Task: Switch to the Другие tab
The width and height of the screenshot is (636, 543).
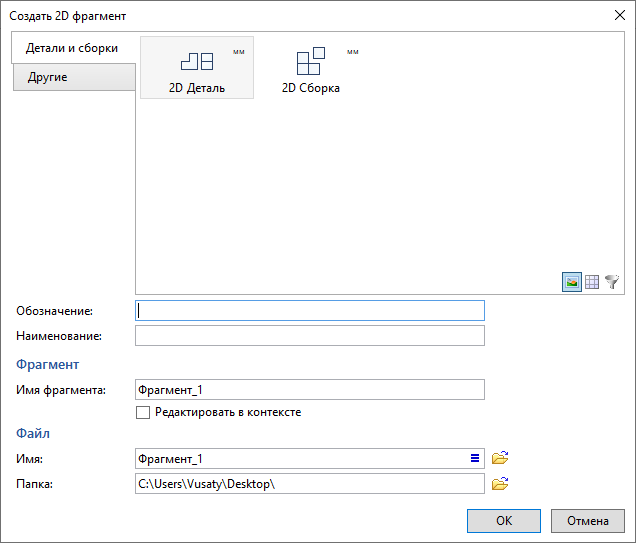Action: tap(72, 77)
